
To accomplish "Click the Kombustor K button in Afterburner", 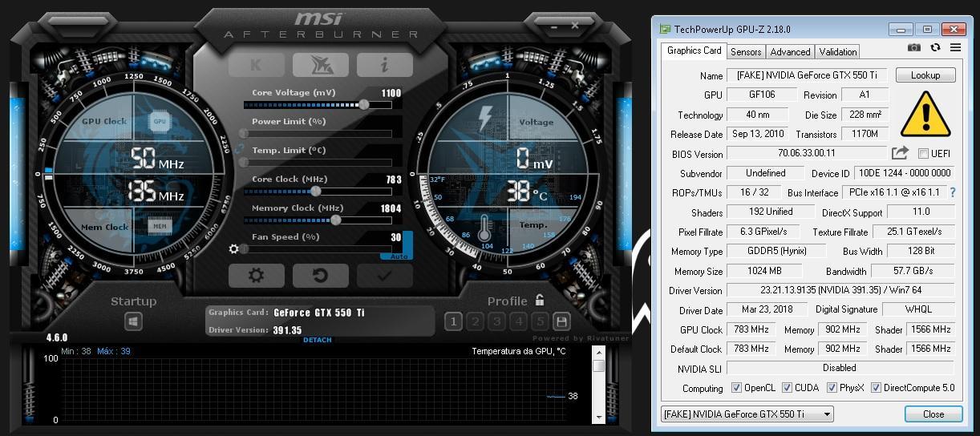I will point(257,65).
